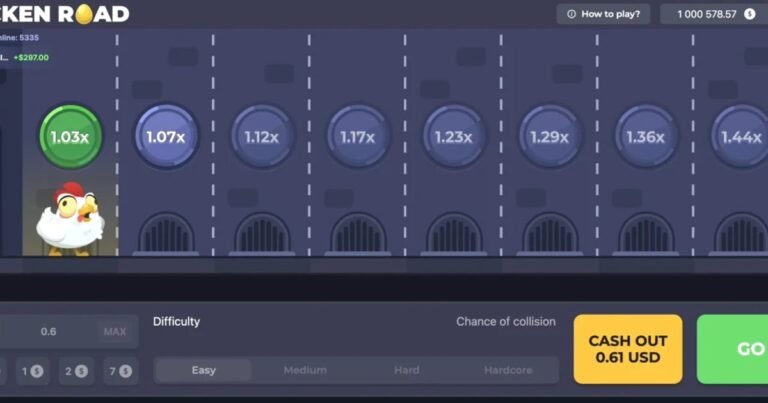This screenshot has width=768, height=403.
Task: Click the 1.12x multiplier coin
Action: click(262, 137)
